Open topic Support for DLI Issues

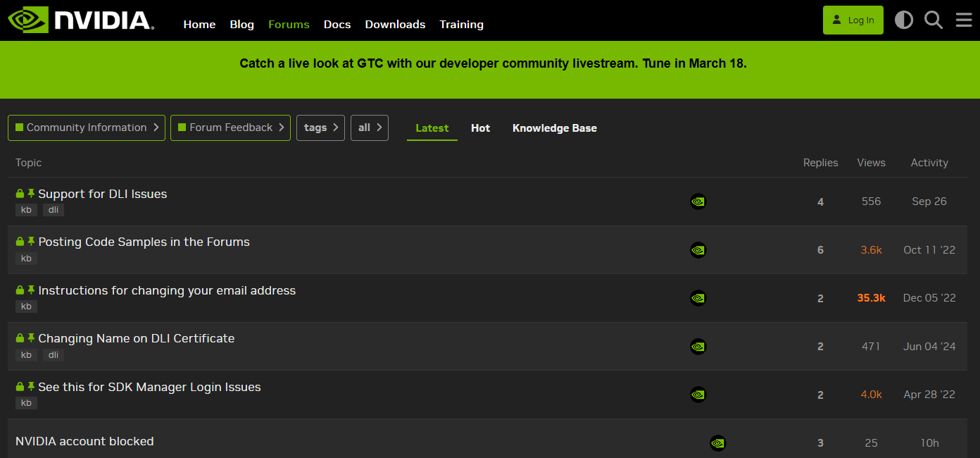pos(103,194)
